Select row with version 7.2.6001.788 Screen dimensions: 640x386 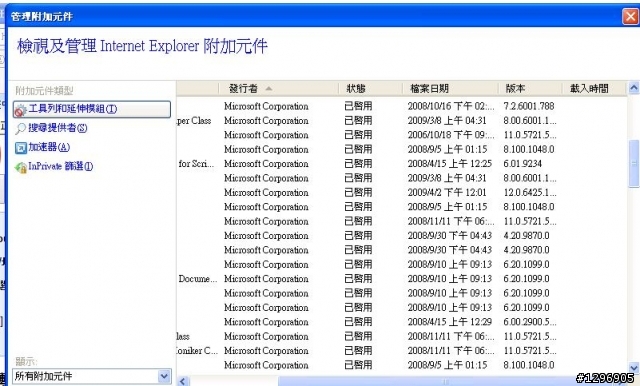[402, 106]
